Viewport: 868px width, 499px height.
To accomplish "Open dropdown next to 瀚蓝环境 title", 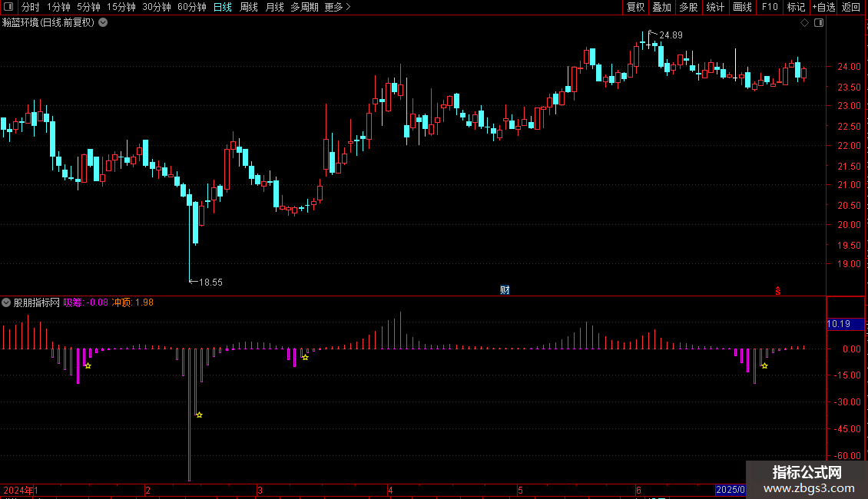I will tap(103, 23).
